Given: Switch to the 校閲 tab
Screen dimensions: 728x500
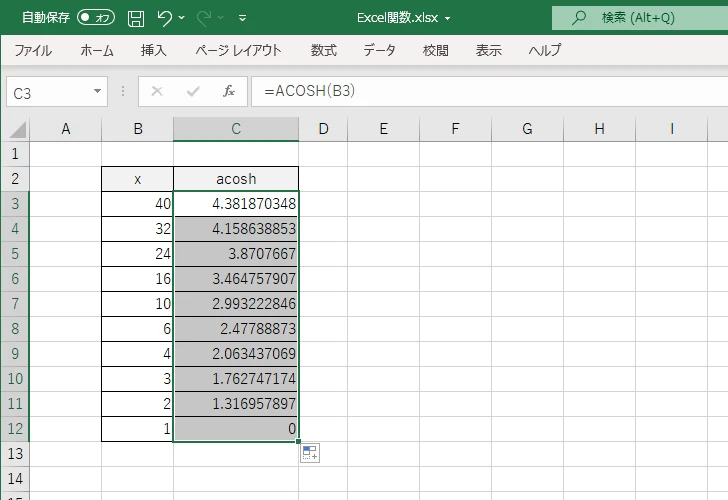Looking at the screenshot, I should 436,50.
